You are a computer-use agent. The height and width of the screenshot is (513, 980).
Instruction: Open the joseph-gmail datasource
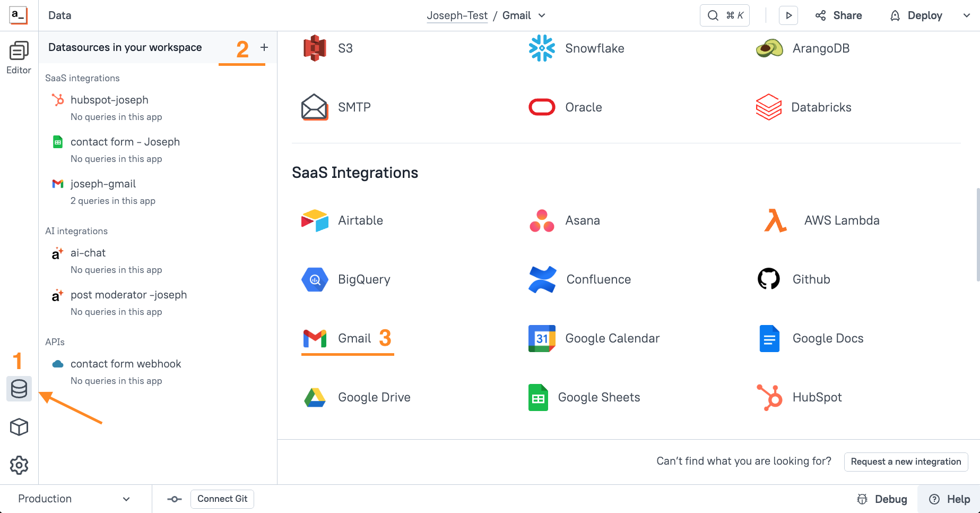click(103, 184)
